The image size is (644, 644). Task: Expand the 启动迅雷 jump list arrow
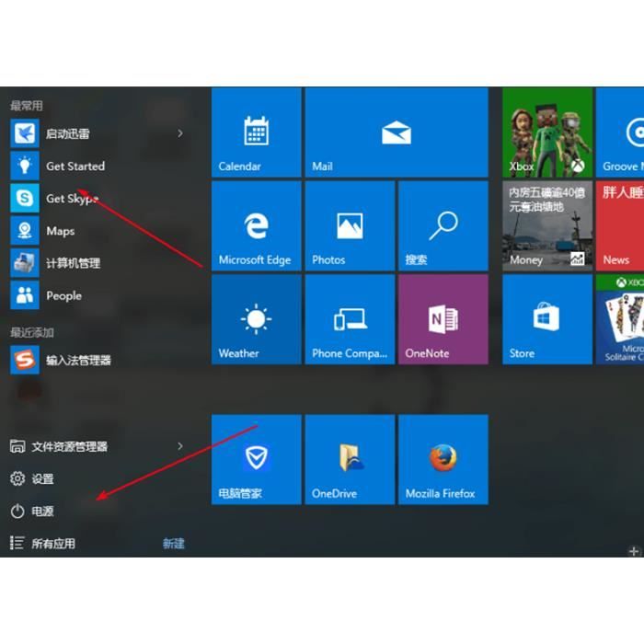tap(180, 133)
